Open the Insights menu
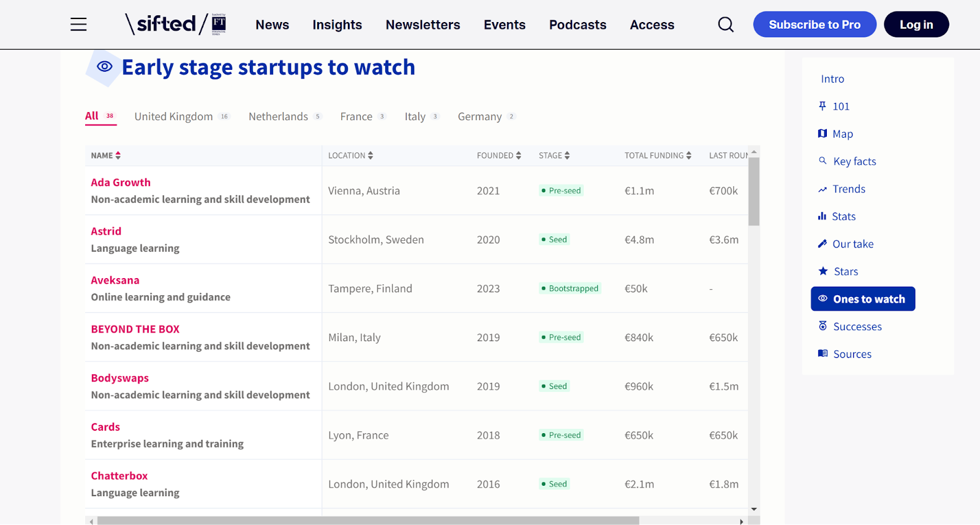980x525 pixels. click(337, 25)
